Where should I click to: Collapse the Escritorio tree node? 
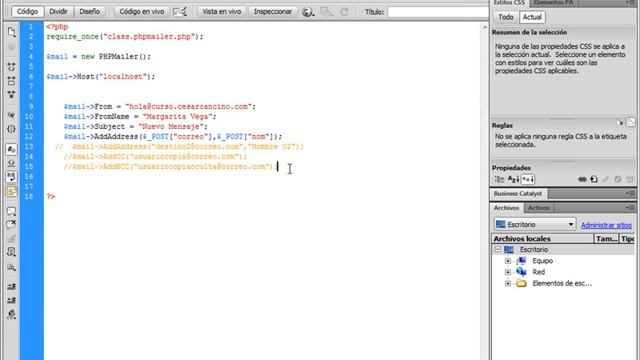tap(498, 249)
